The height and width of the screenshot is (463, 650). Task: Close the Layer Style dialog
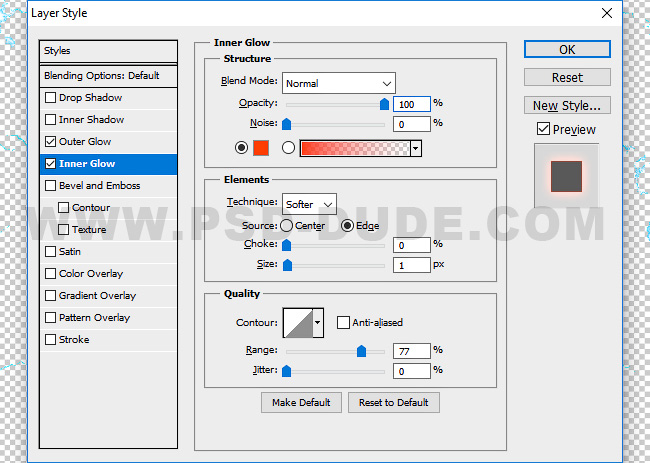[x=606, y=13]
